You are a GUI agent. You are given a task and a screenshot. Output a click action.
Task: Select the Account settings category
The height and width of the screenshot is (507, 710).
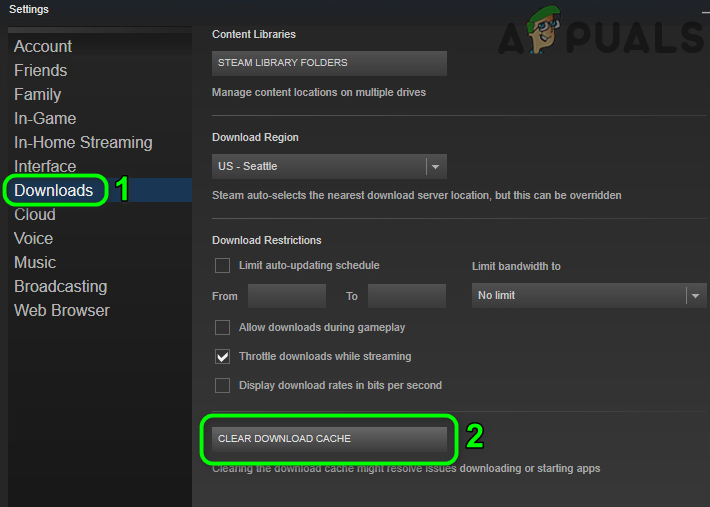pyautogui.click(x=43, y=46)
